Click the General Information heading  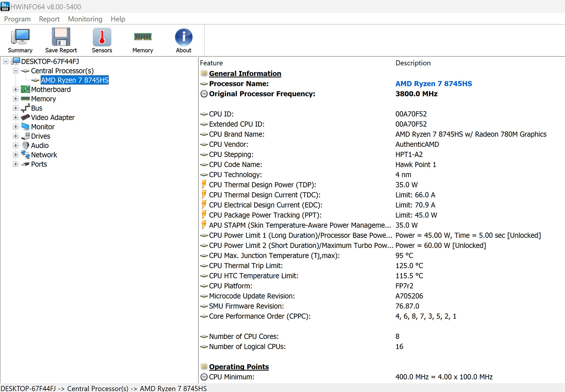coord(245,73)
